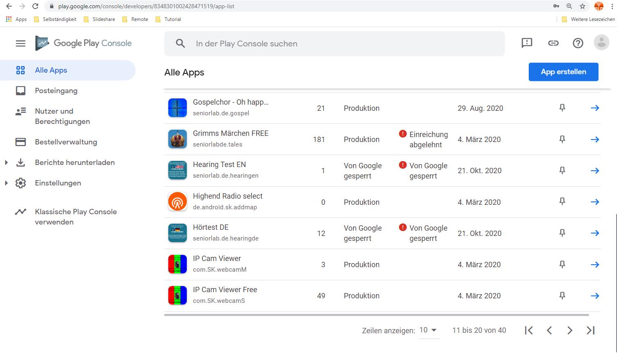
Task: Open Posteingang in the sidebar
Action: 56,91
